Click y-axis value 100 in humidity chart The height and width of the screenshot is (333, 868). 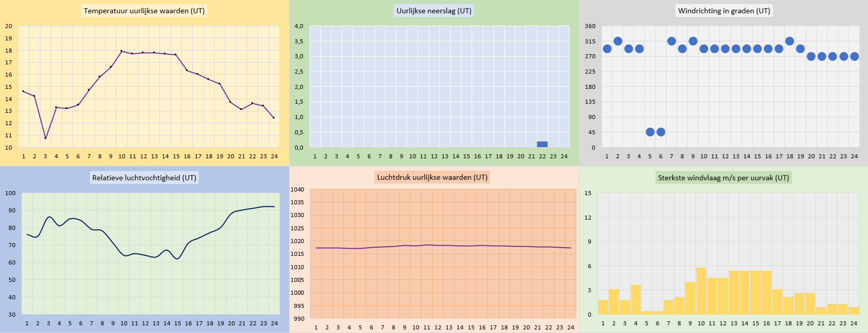click(10, 193)
